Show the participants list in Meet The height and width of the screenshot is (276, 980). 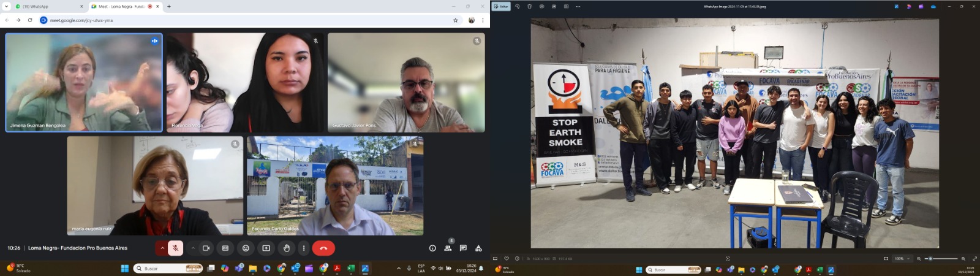(448, 248)
